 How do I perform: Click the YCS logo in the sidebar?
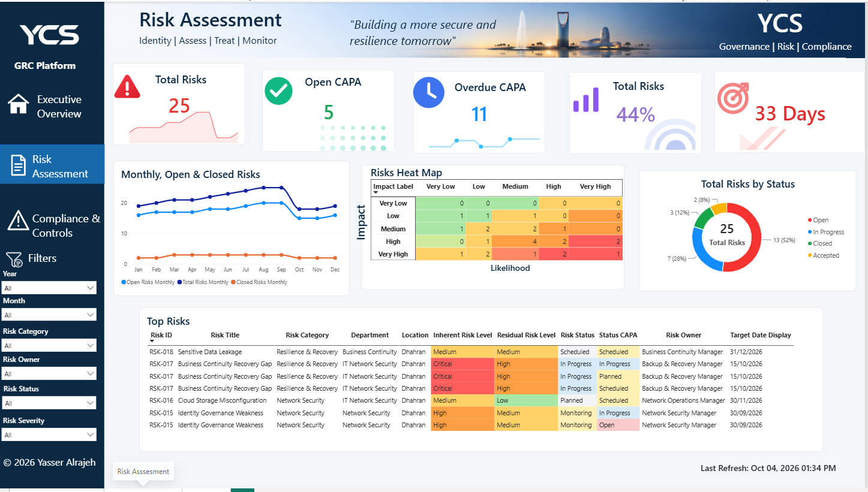click(49, 35)
